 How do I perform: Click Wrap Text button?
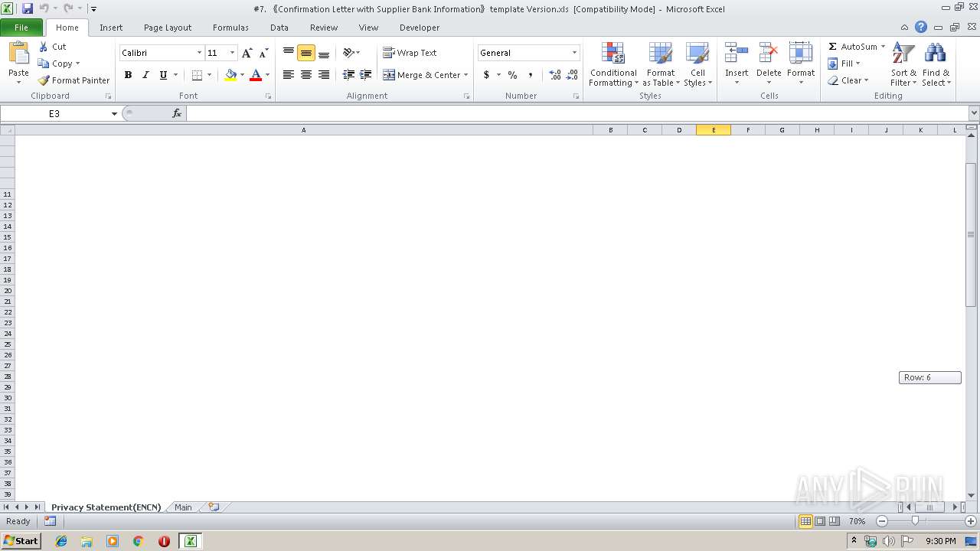pos(410,53)
